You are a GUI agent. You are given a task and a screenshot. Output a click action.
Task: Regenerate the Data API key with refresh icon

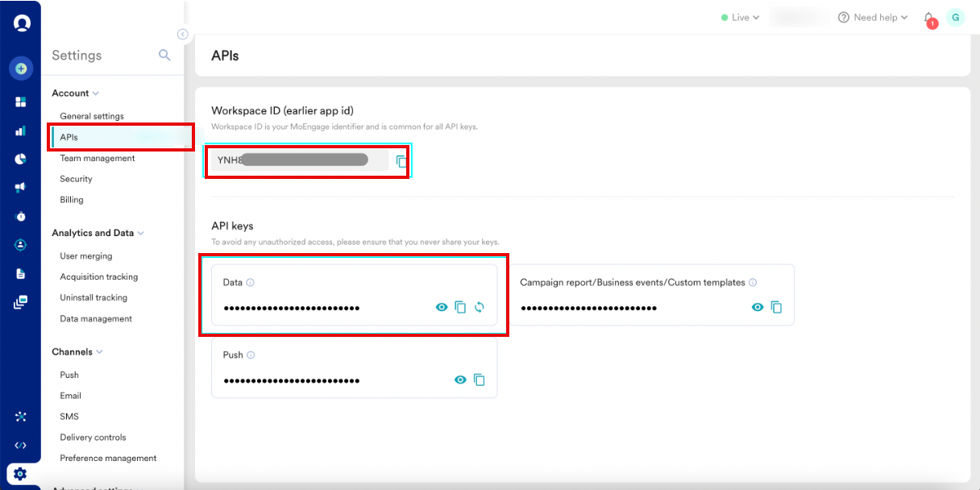click(x=480, y=307)
